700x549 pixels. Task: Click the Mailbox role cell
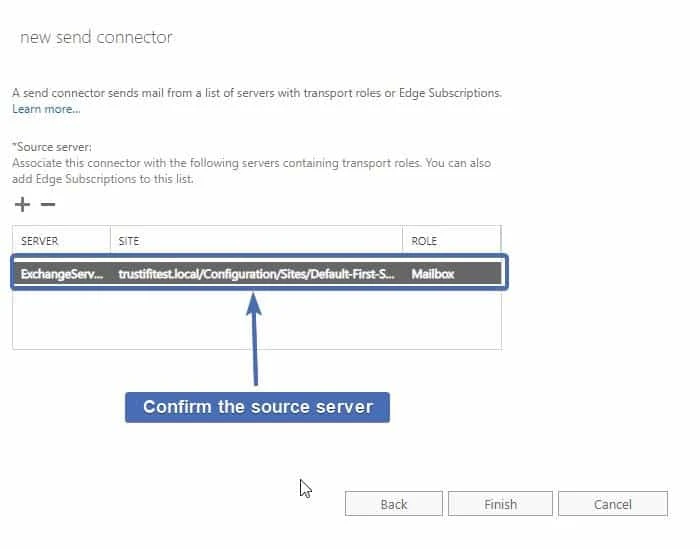coord(432,273)
